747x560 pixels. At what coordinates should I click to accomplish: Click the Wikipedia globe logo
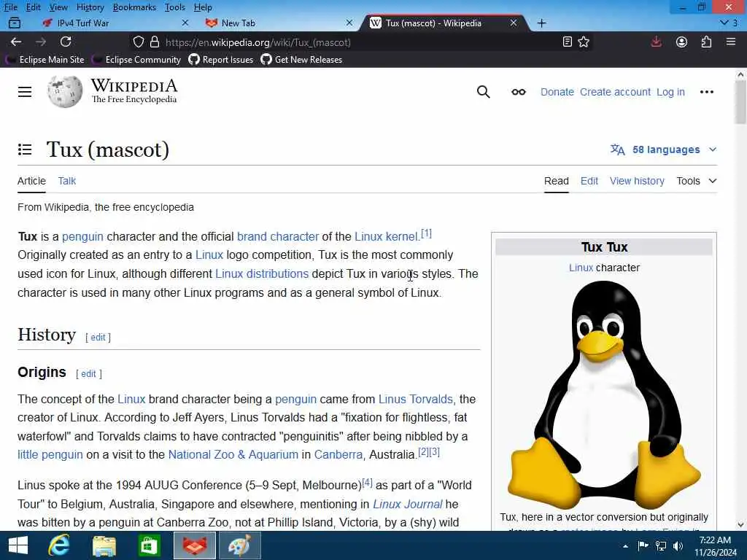tap(65, 92)
